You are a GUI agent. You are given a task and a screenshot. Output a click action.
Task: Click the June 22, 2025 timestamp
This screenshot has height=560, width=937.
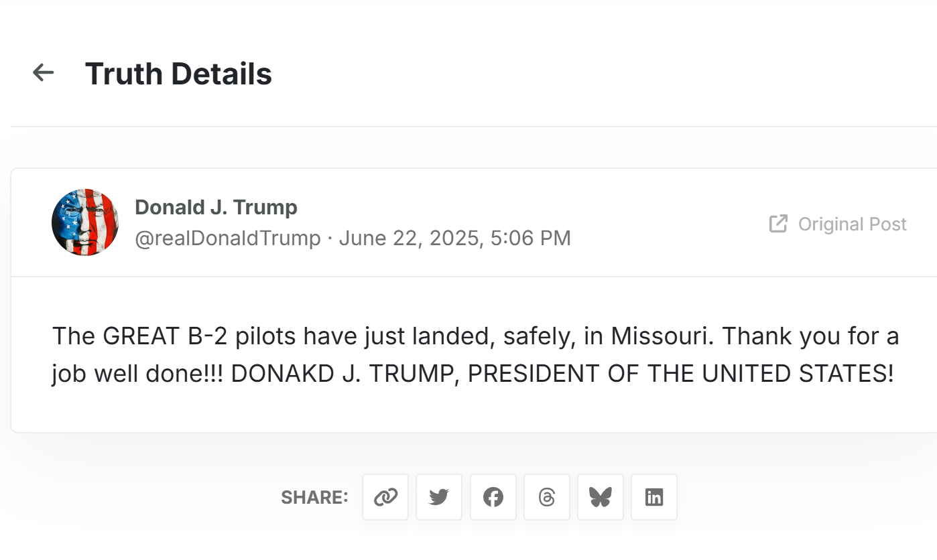click(455, 238)
